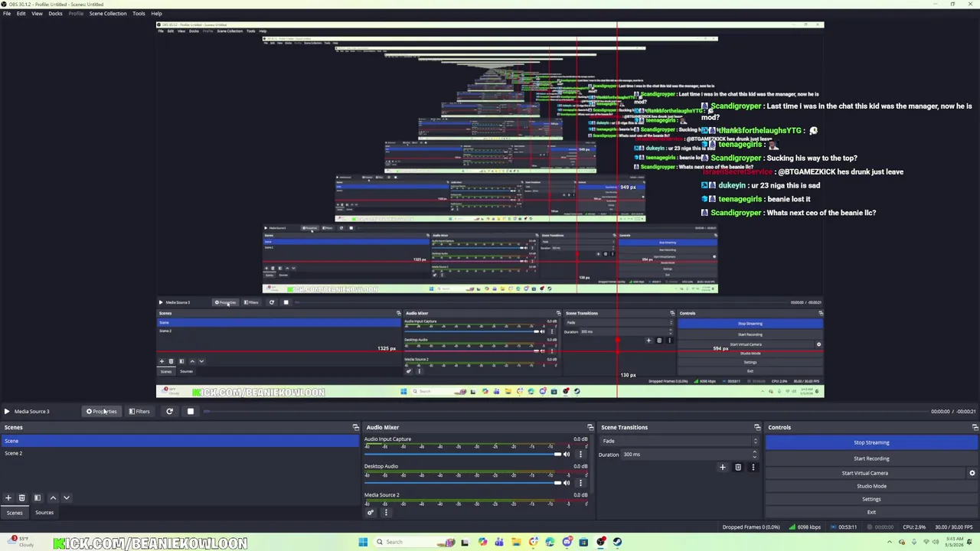Float the Scenes dock via its popout icon
The width and height of the screenshot is (980, 551).
click(x=355, y=428)
